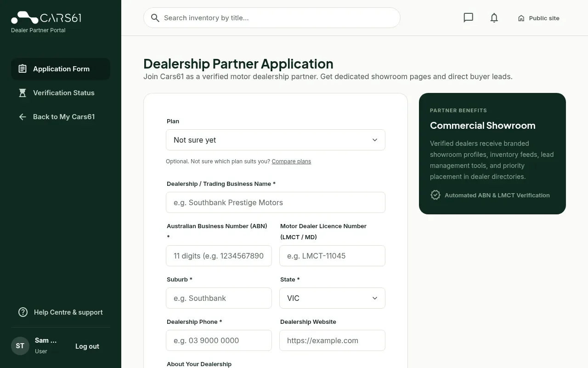
Task: Click the Sam user name text
Action: 45,340
